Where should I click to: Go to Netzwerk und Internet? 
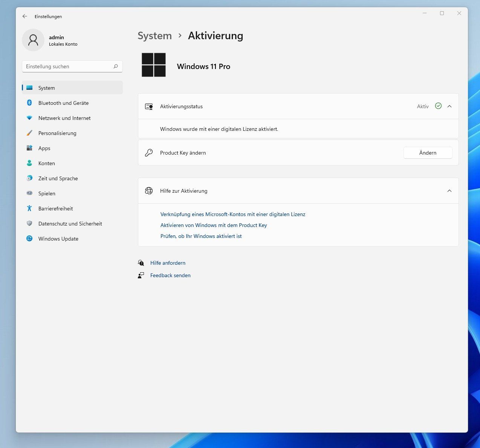point(72,118)
